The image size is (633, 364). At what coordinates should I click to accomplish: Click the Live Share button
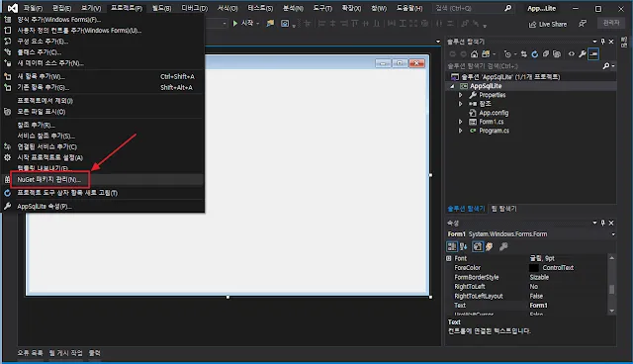point(548,24)
